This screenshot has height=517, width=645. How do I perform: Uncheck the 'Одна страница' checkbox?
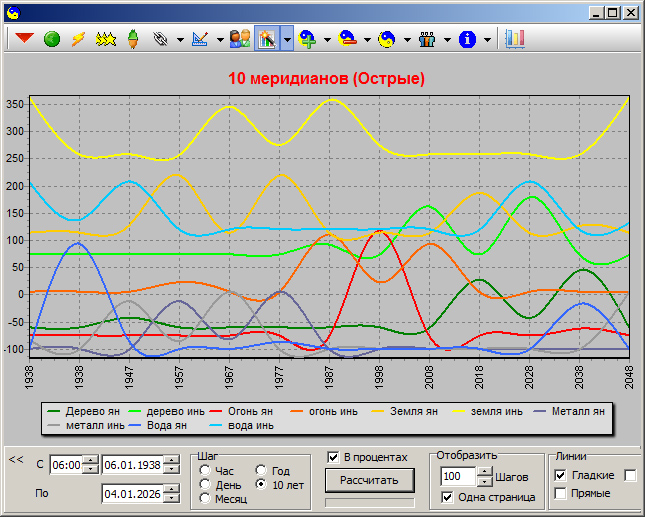[447, 497]
